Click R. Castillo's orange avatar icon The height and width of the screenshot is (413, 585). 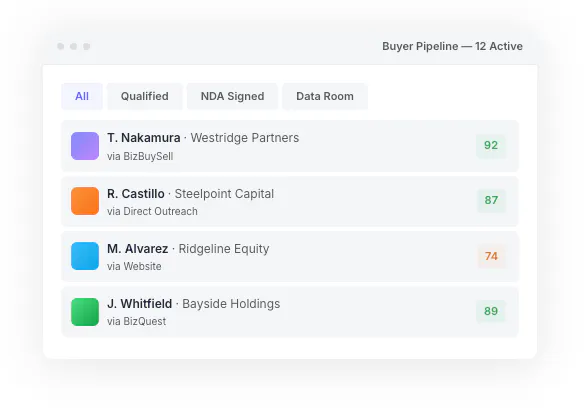tap(85, 201)
